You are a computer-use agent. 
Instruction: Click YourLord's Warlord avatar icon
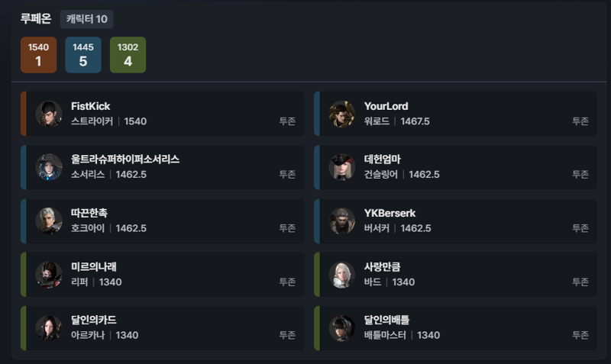click(341, 114)
